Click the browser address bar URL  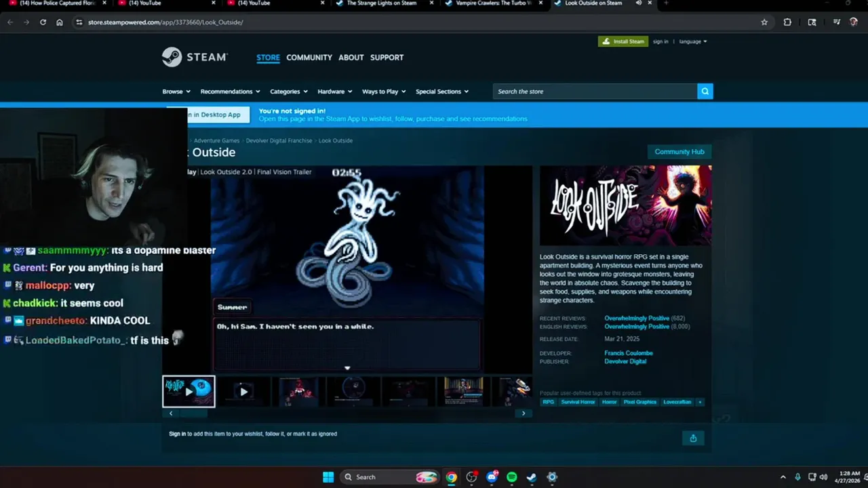pyautogui.click(x=165, y=22)
